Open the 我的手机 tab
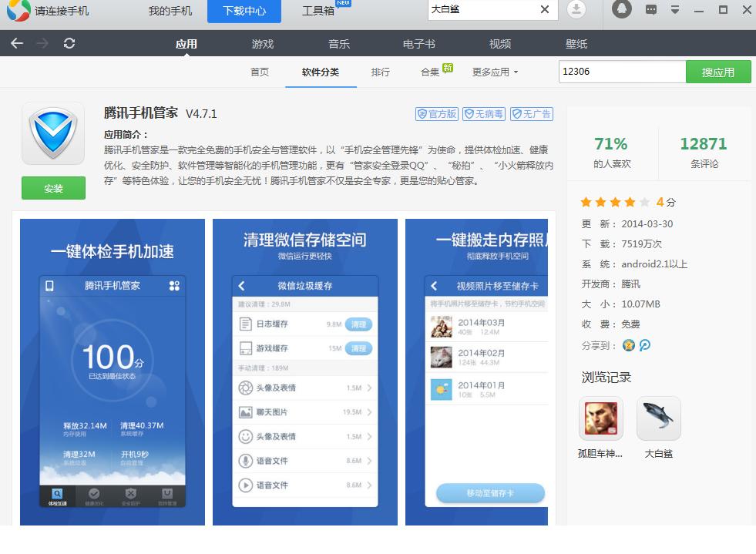Image resolution: width=756 pixels, height=554 pixels. tap(170, 11)
